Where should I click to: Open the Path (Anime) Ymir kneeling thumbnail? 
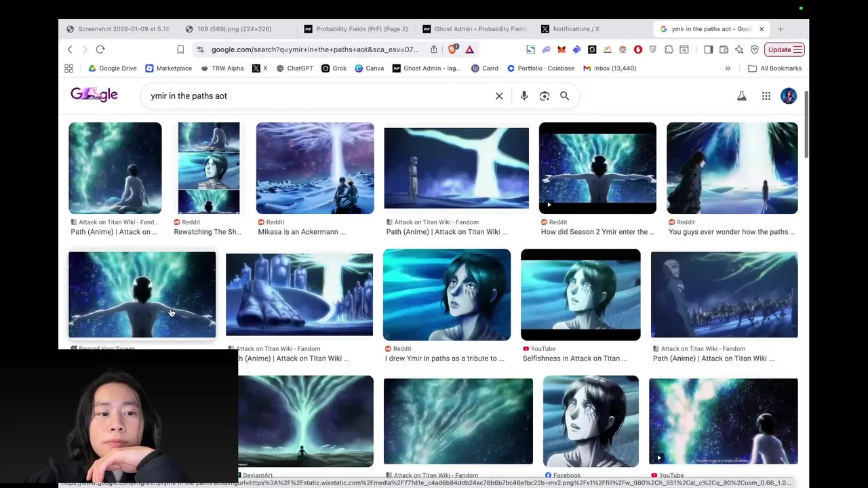[115, 168]
